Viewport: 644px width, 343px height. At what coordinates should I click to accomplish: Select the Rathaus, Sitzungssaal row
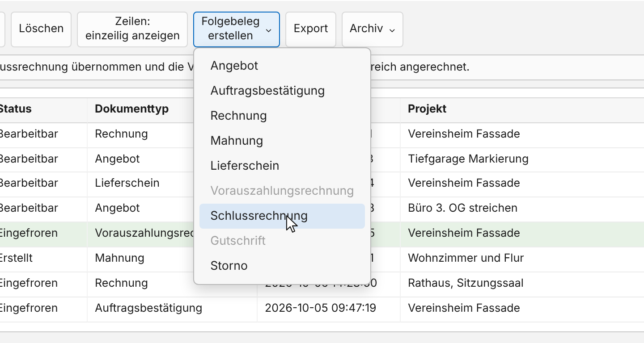click(x=322, y=283)
